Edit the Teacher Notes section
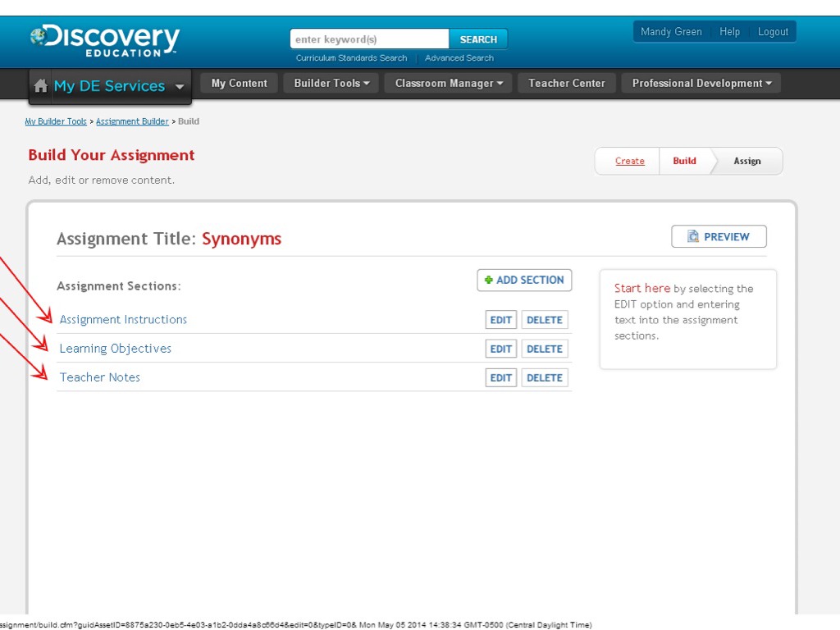This screenshot has width=840, height=630. point(500,377)
